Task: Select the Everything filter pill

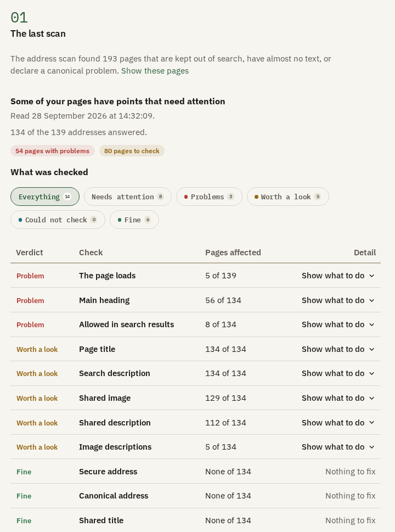Action: pyautogui.click(x=45, y=197)
